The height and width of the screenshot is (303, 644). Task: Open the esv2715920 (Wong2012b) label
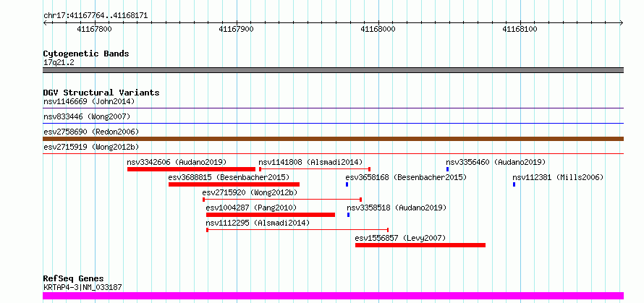click(250, 192)
